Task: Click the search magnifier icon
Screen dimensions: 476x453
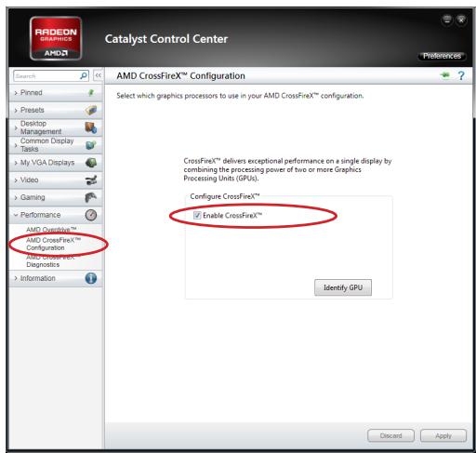Action: pos(84,75)
